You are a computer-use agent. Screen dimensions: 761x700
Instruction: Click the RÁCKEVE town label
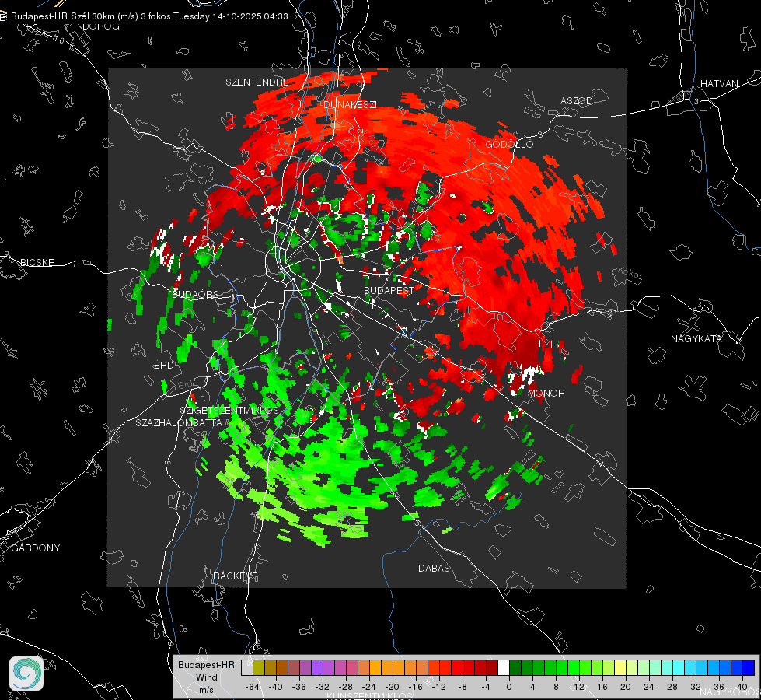tap(236, 576)
